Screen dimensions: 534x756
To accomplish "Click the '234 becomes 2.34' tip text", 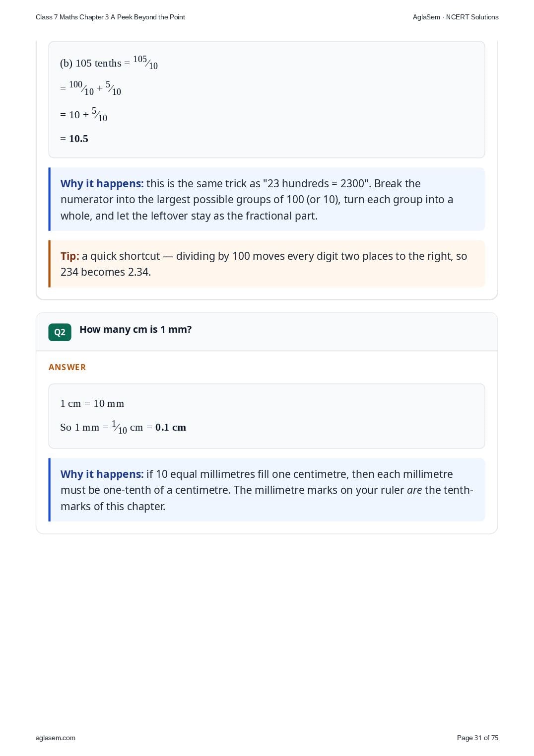I will click(106, 272).
